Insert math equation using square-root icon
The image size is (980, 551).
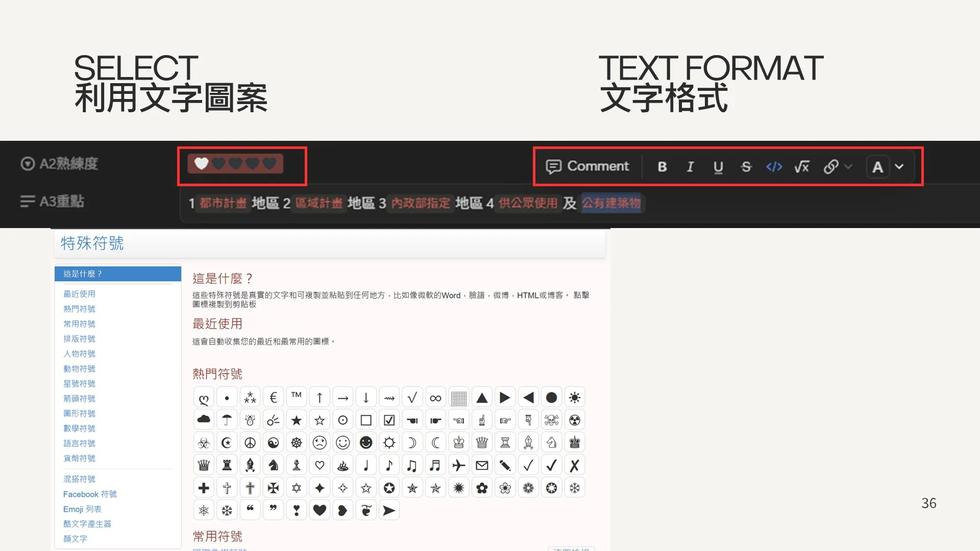coord(802,167)
